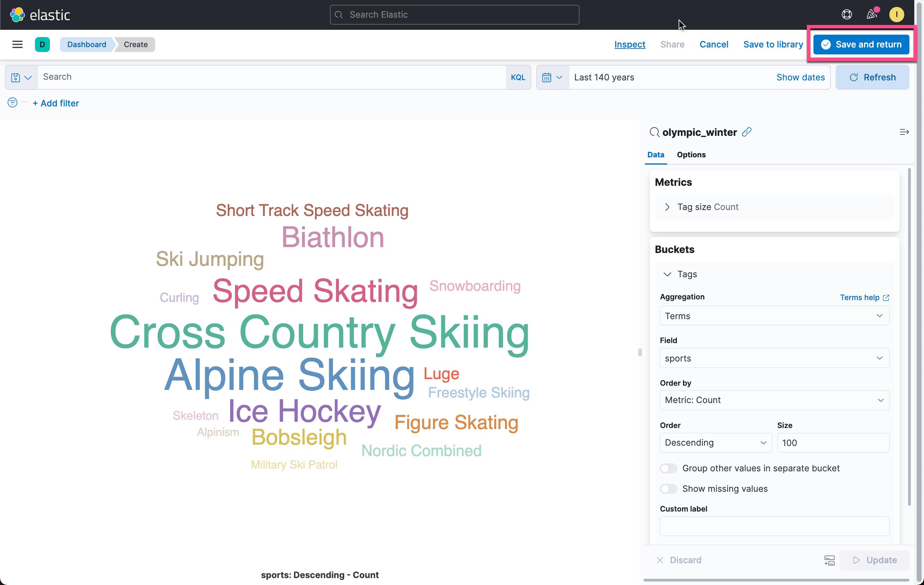Click the Nordic Combined tag
The image size is (924, 585).
click(x=421, y=451)
